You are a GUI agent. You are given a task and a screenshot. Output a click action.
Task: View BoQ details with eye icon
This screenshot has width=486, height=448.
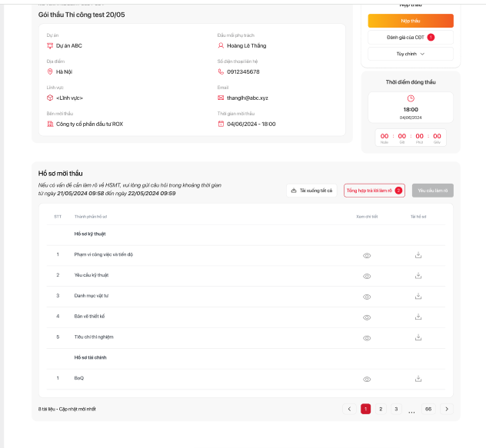point(367,379)
